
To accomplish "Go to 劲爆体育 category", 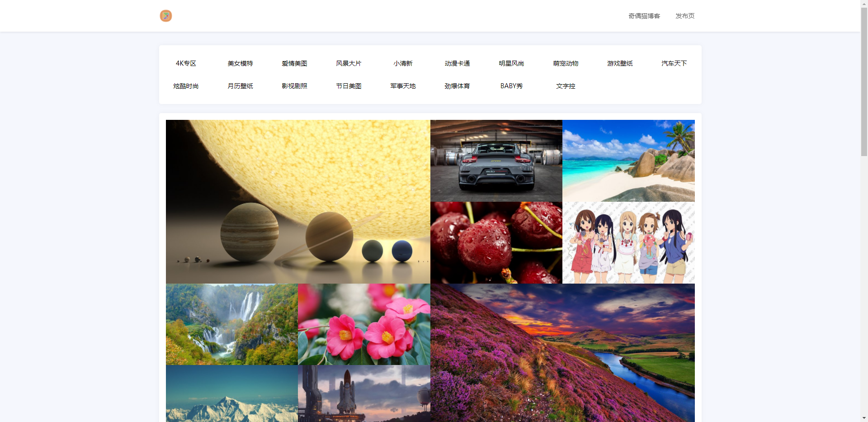I will (x=457, y=86).
